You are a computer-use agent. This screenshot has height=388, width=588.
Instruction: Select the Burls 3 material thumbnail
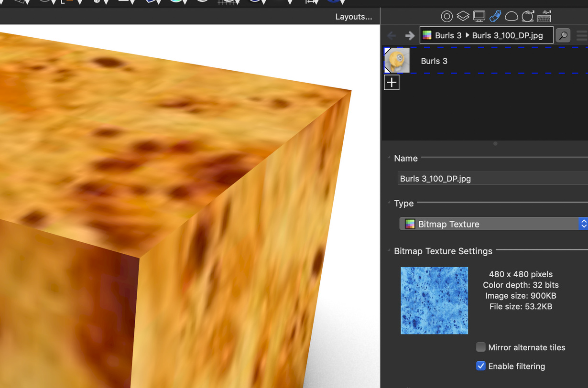[x=397, y=60]
